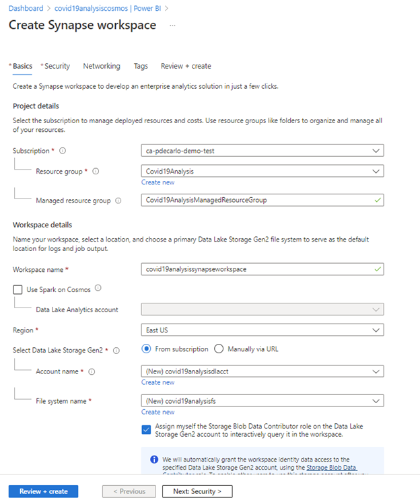The height and width of the screenshot is (504, 420).
Task: Click the Review + create button
Action: point(44,491)
